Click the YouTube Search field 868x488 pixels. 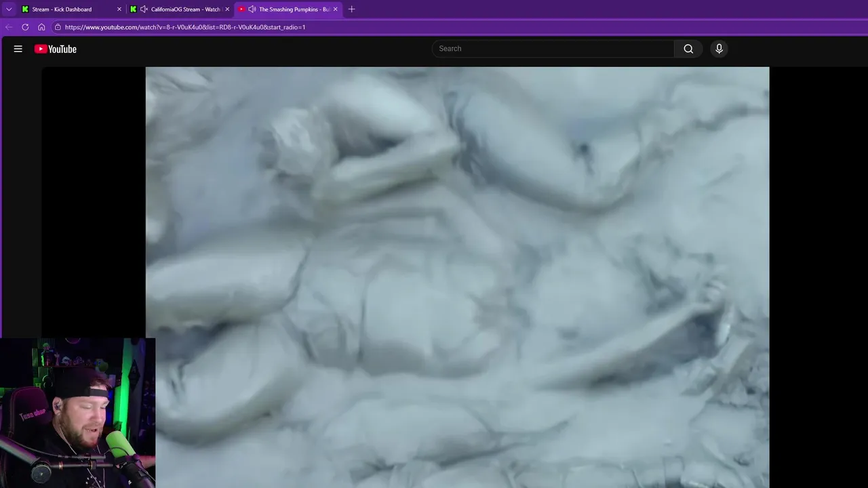[x=553, y=49]
